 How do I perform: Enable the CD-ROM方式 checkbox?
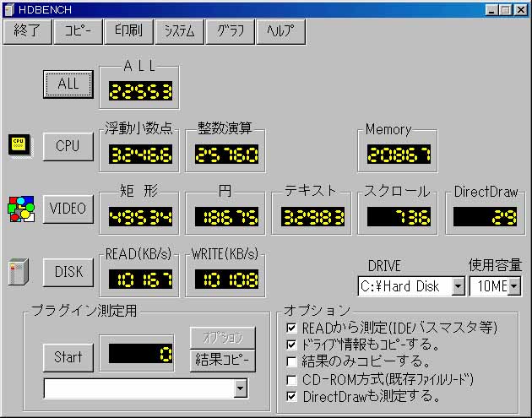(x=292, y=379)
